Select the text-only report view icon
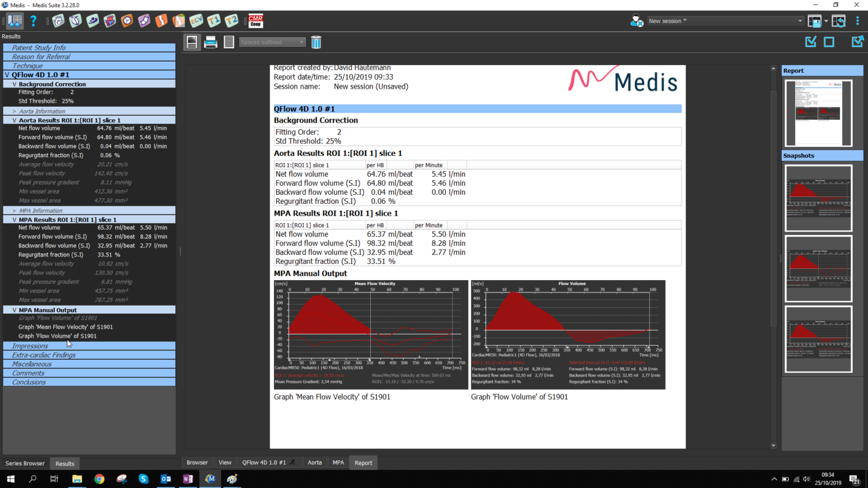 pos(229,42)
